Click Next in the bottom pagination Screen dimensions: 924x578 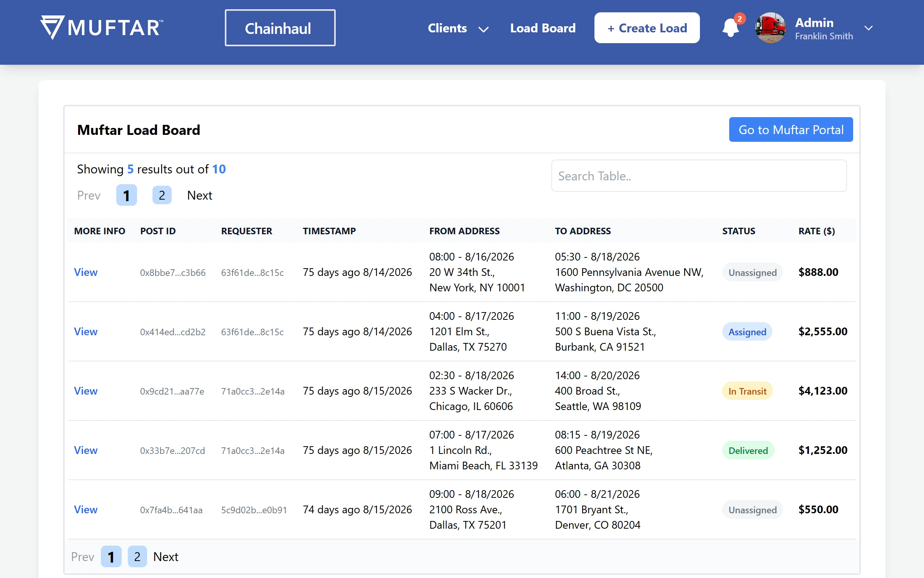pos(166,557)
